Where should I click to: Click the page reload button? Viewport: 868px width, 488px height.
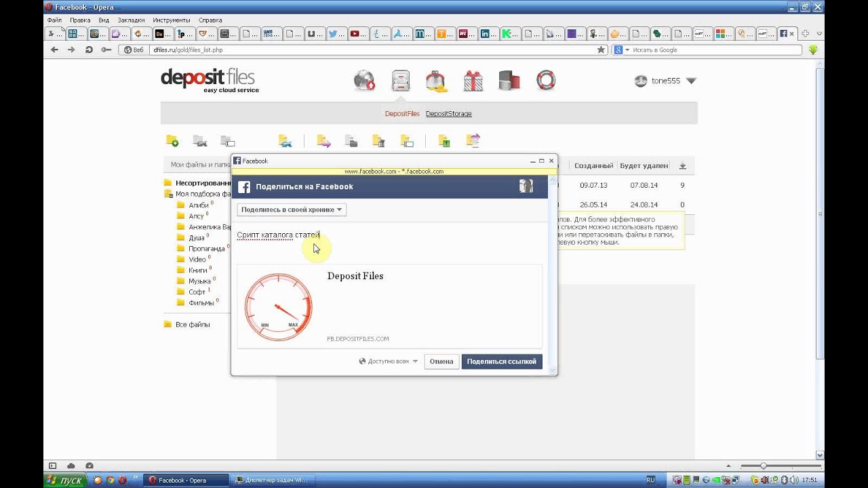[89, 49]
